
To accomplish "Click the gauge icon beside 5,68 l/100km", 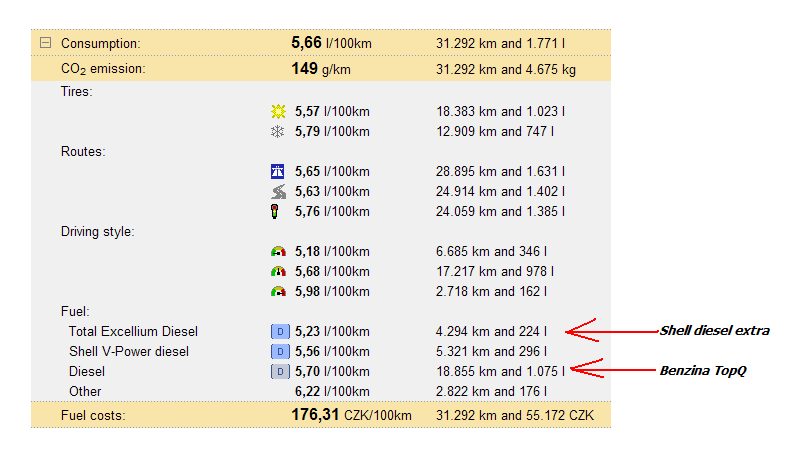I will pyautogui.click(x=278, y=272).
